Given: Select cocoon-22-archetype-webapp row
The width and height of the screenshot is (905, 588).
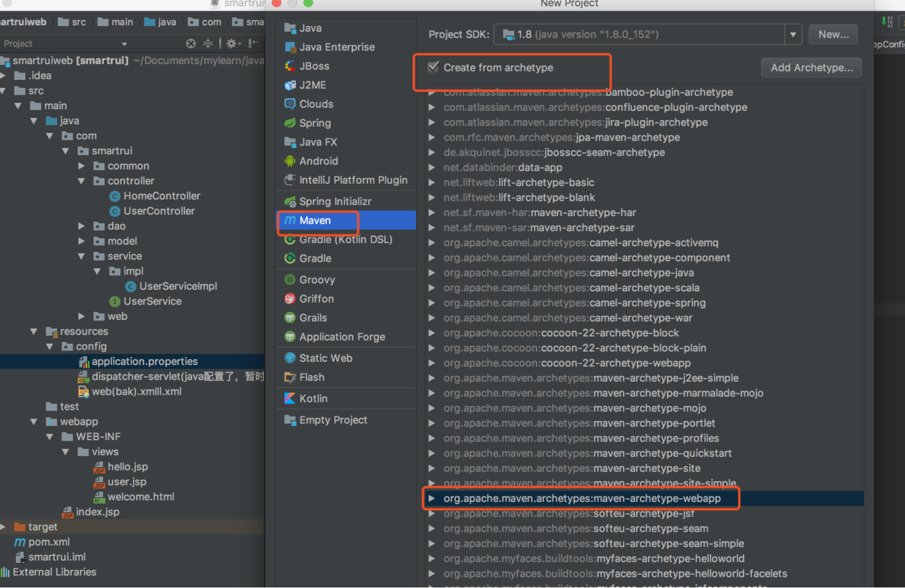Looking at the screenshot, I should click(x=644, y=363).
